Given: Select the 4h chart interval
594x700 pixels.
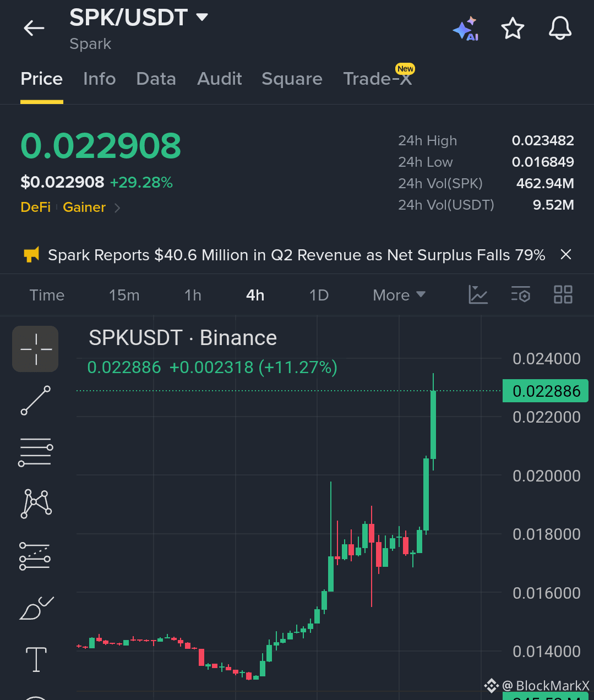Looking at the screenshot, I should [255, 296].
